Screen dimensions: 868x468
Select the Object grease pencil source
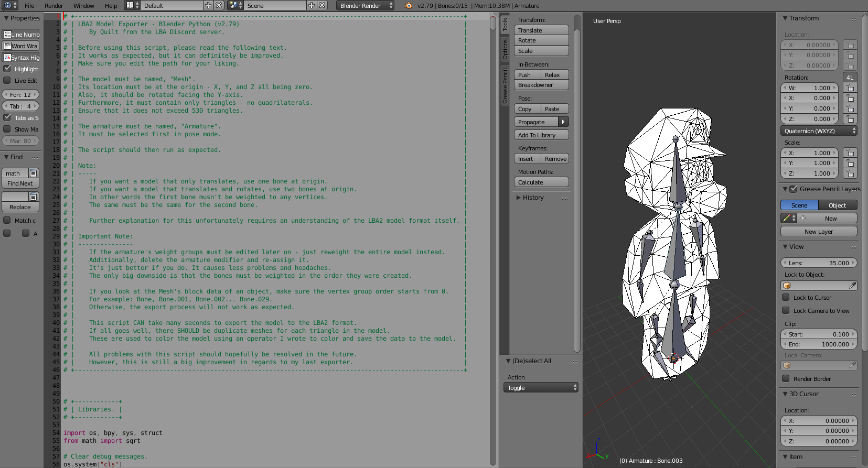tap(838, 205)
